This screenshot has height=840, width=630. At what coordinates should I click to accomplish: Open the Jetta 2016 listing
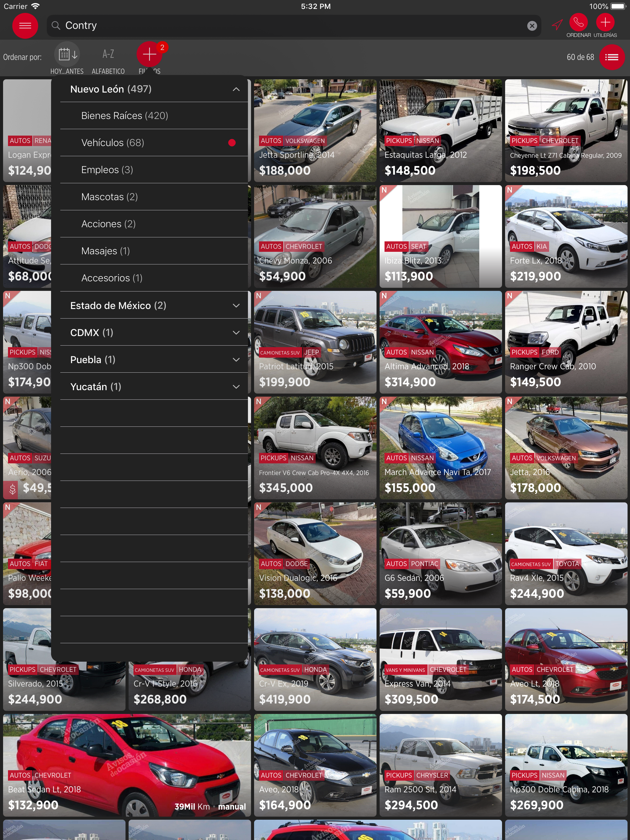[x=566, y=448]
